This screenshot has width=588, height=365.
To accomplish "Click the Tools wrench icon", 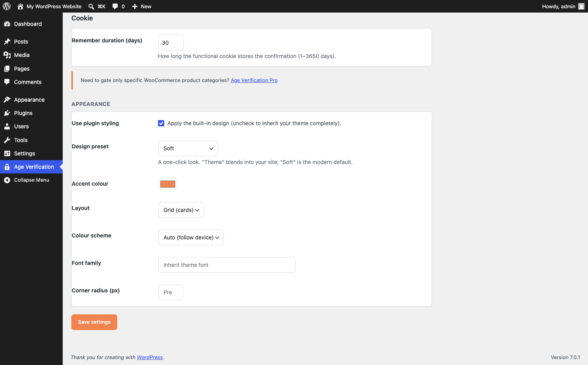I will pos(7,140).
